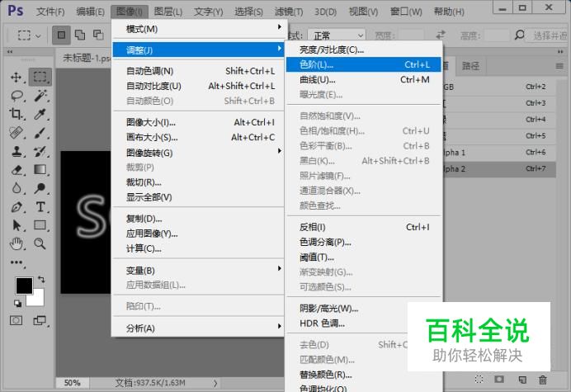Choose 亮度/对比度(C)... adjustment

(363, 50)
